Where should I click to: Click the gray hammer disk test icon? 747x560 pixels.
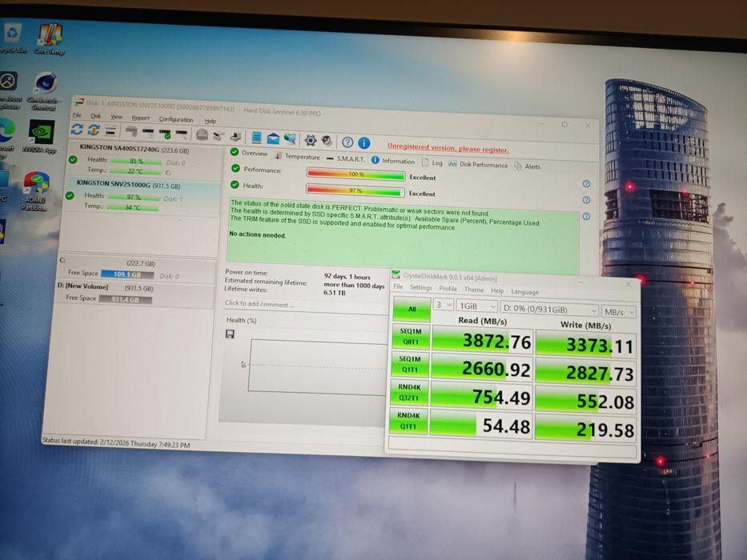click(x=131, y=131)
